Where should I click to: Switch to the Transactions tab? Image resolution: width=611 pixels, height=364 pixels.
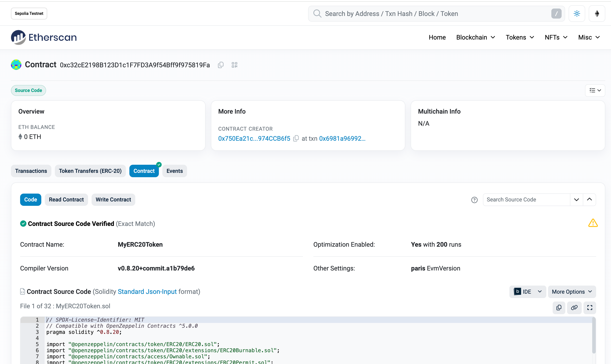(31, 171)
